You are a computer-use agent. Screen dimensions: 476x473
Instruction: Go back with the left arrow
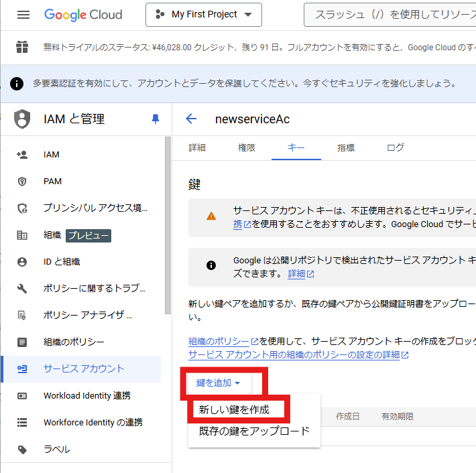[x=191, y=119]
